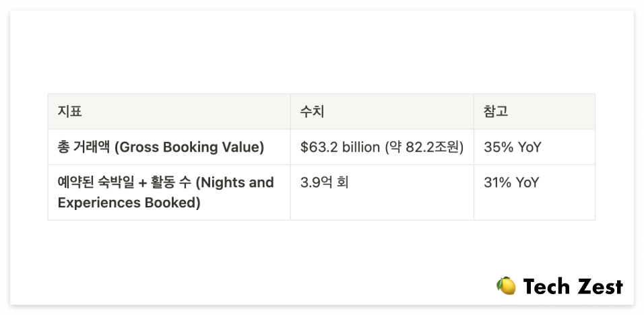
Task: Click the YoY text beside 35%
Action: click(529, 147)
